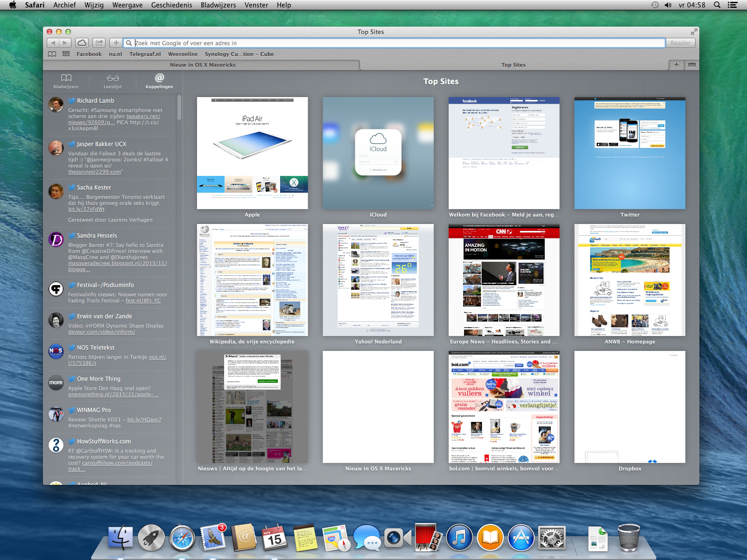Open the Share button in toolbar
747x560 pixels.
tap(99, 43)
